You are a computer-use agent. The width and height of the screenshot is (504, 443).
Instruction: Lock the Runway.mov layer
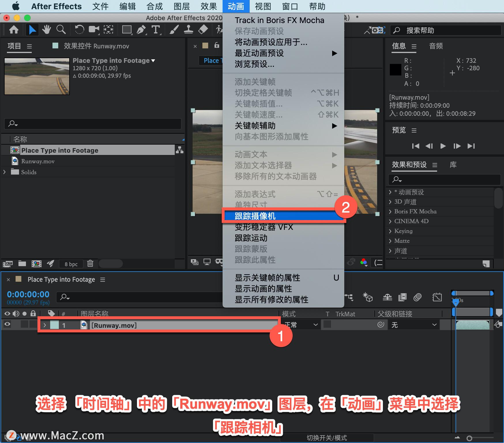point(33,325)
